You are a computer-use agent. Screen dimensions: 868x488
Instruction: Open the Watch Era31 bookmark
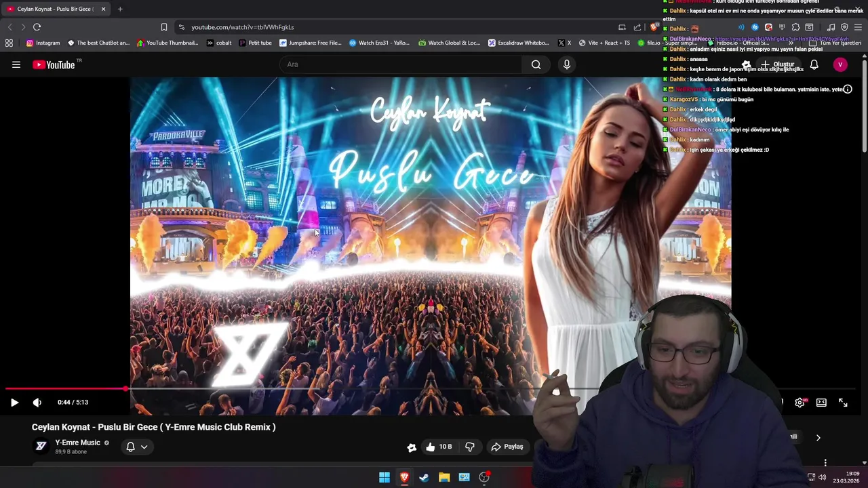point(379,43)
